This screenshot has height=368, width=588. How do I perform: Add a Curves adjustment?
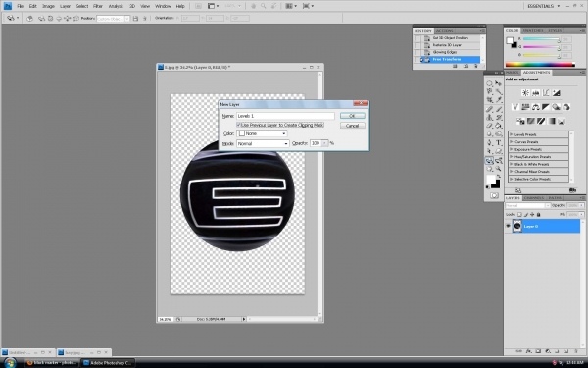click(x=546, y=93)
